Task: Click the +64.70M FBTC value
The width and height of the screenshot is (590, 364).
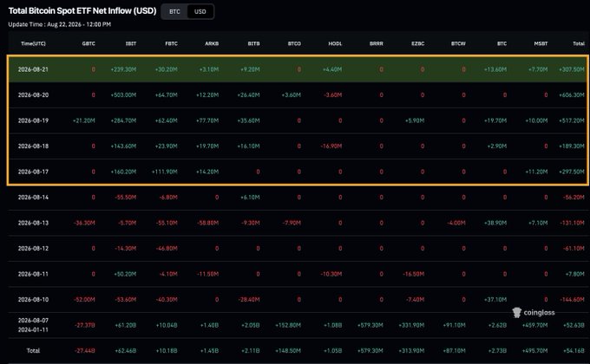Action: tap(166, 95)
